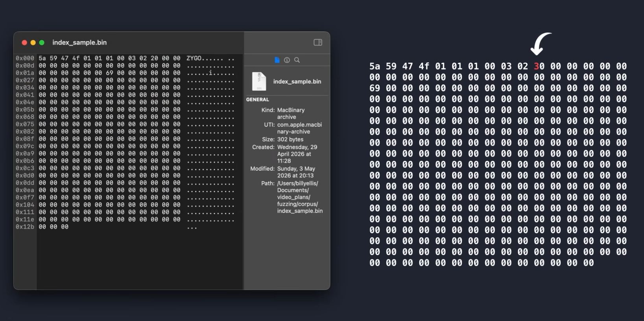Click the '69' byte in the 0x01a row
The image size is (644, 321).
pyautogui.click(x=109, y=73)
